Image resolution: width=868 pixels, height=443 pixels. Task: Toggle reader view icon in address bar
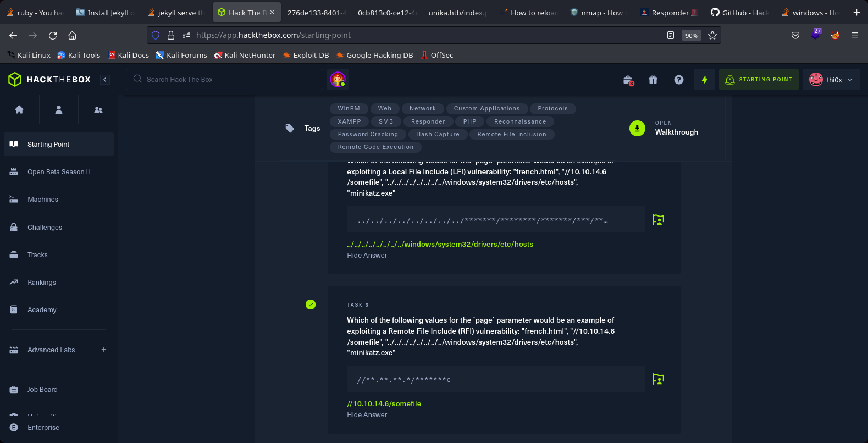671,35
